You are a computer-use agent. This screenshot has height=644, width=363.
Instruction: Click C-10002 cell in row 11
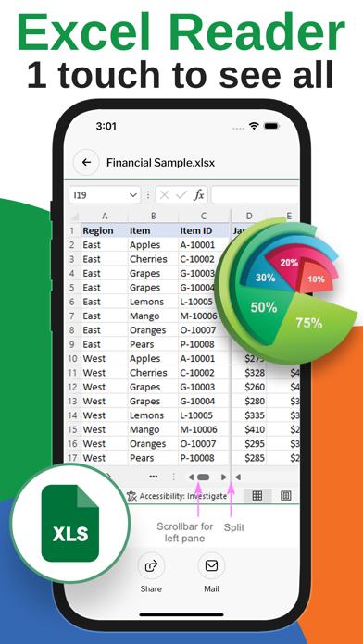[204, 373]
